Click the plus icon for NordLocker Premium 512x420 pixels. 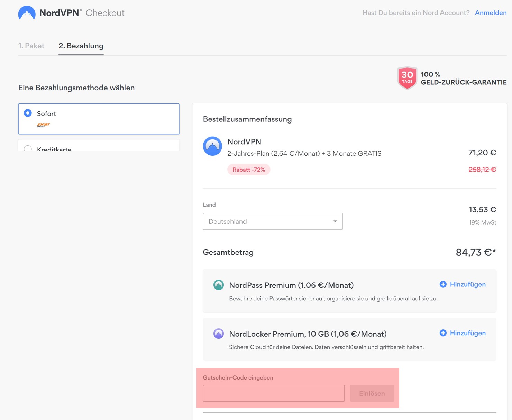[x=443, y=333]
